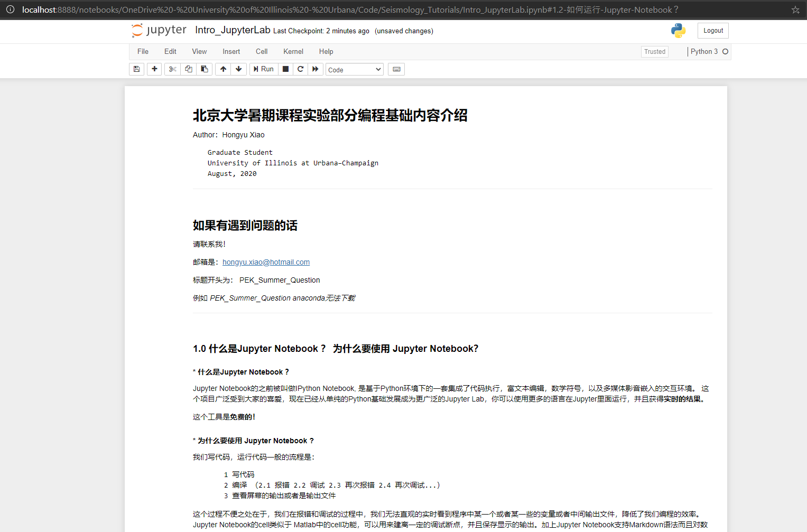The height and width of the screenshot is (532, 807).
Task: Save the notebook with the floppy disk icon
Action: (136, 69)
